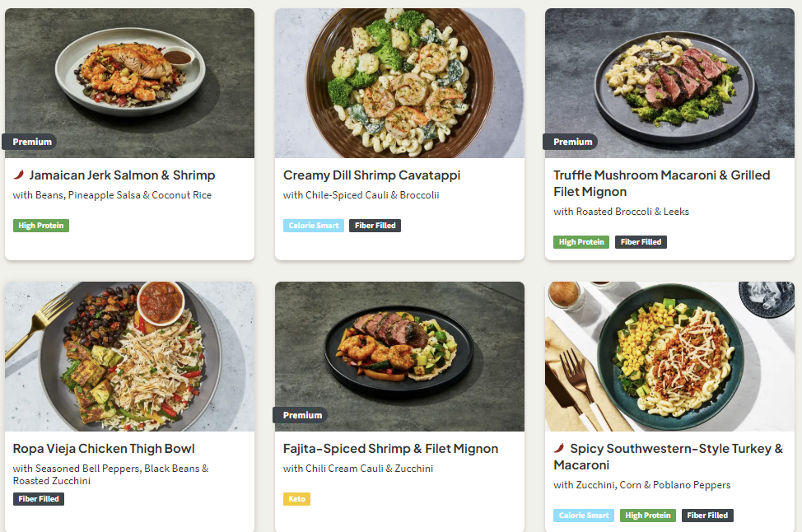This screenshot has width=802, height=532.
Task: Click Premium badge on Truffle Mushroom Macaroni photo
Action: tap(572, 142)
